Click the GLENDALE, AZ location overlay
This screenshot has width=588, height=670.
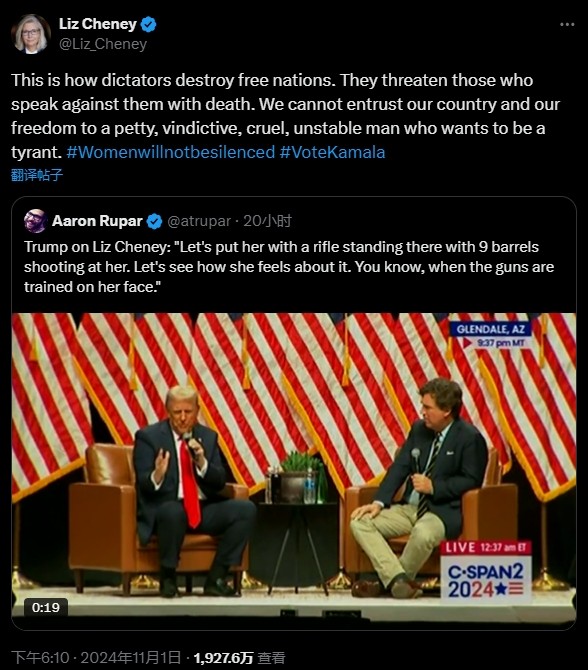pos(491,329)
